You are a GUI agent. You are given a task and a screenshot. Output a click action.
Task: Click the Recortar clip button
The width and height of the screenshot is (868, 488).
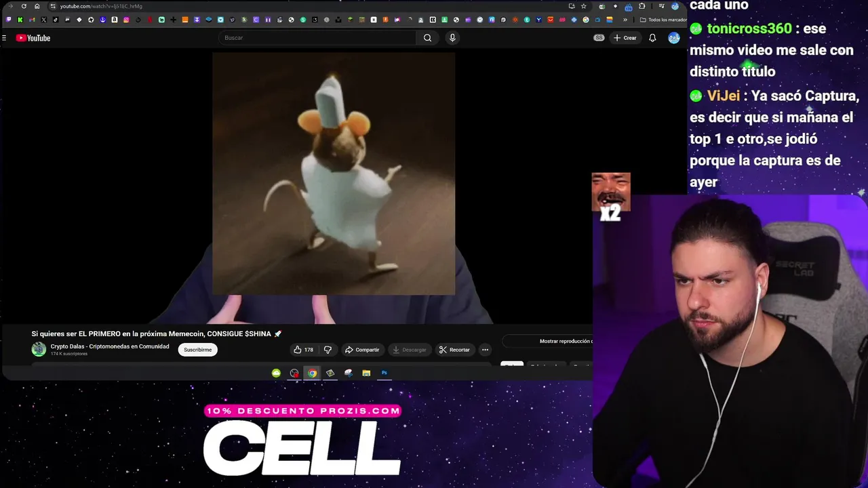click(454, 350)
